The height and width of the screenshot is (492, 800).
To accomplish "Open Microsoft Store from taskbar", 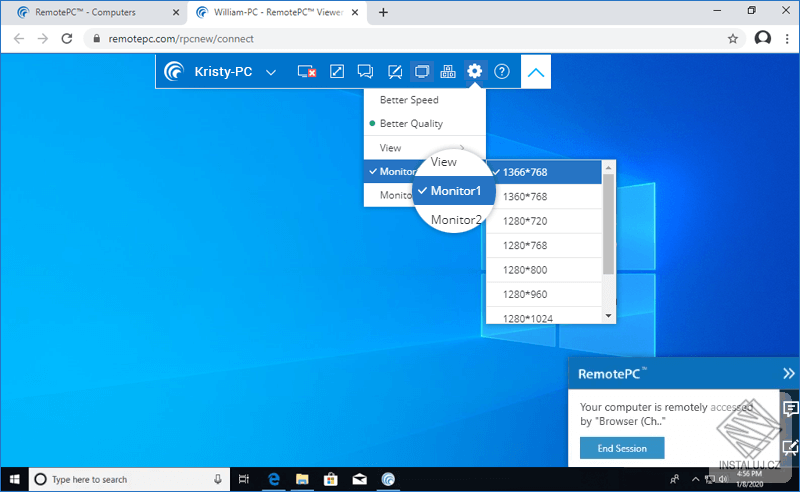I will point(331,479).
